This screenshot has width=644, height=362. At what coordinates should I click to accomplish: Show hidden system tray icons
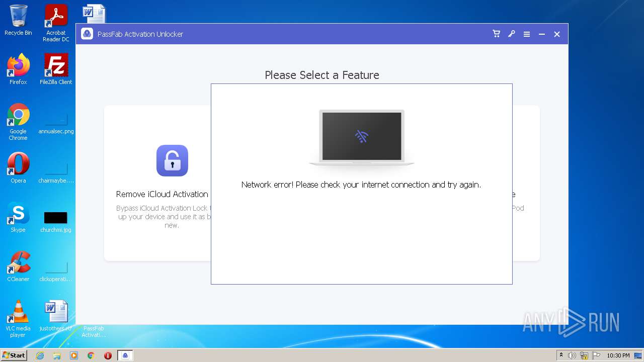click(561, 355)
